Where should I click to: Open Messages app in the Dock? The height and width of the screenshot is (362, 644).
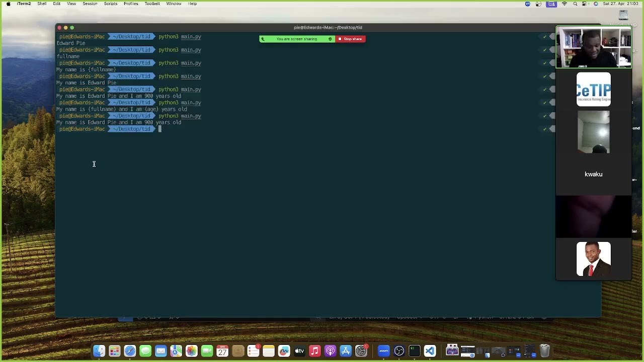145,350
